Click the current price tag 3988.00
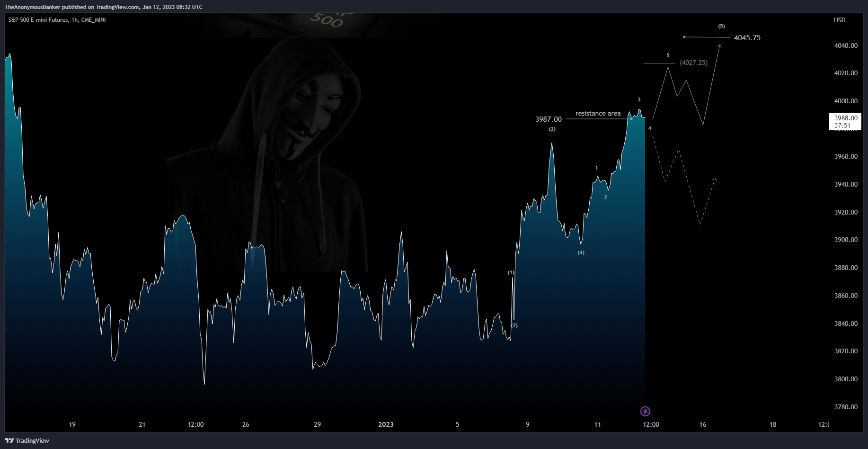 coord(845,122)
